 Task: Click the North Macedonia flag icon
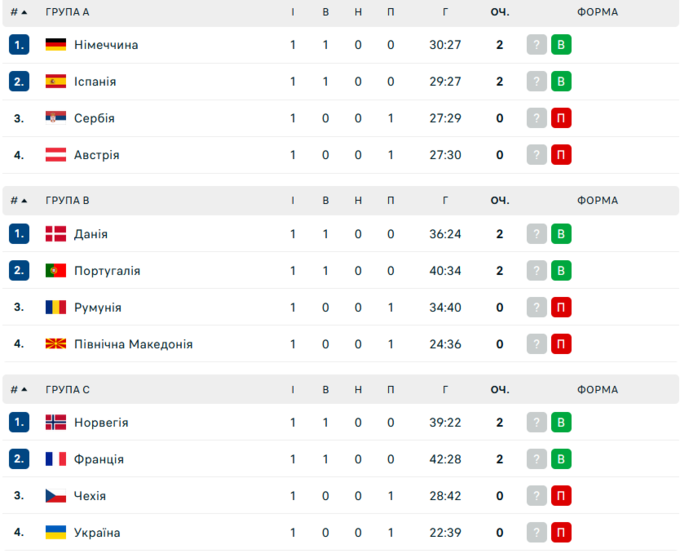(56, 344)
